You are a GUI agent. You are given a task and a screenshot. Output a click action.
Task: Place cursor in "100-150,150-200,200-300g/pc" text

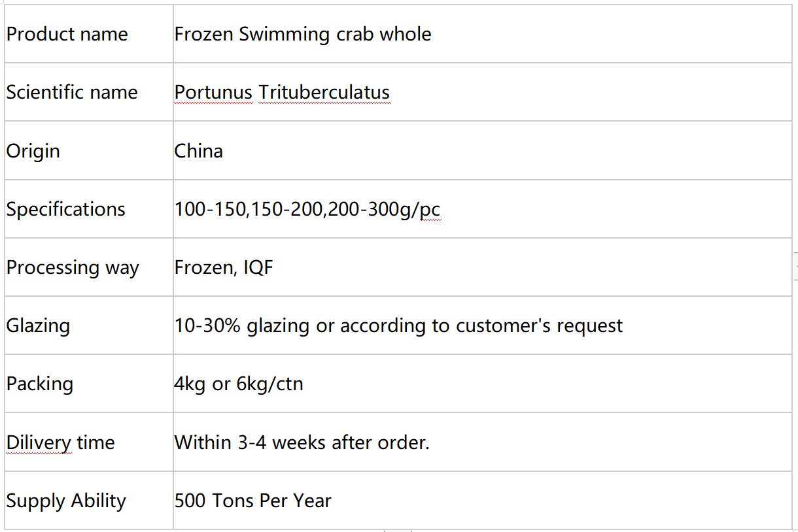[307, 209]
